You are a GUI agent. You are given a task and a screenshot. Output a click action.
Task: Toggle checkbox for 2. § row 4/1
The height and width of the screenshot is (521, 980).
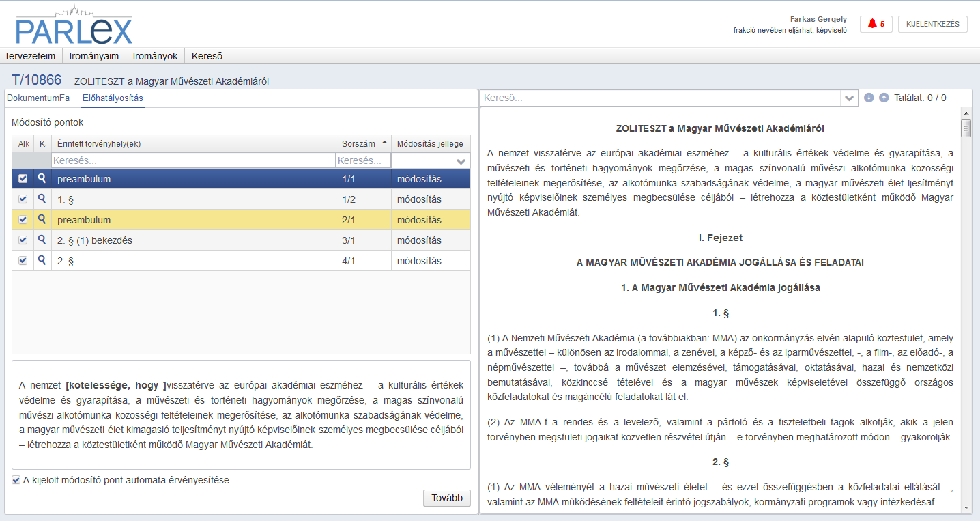[x=23, y=261]
